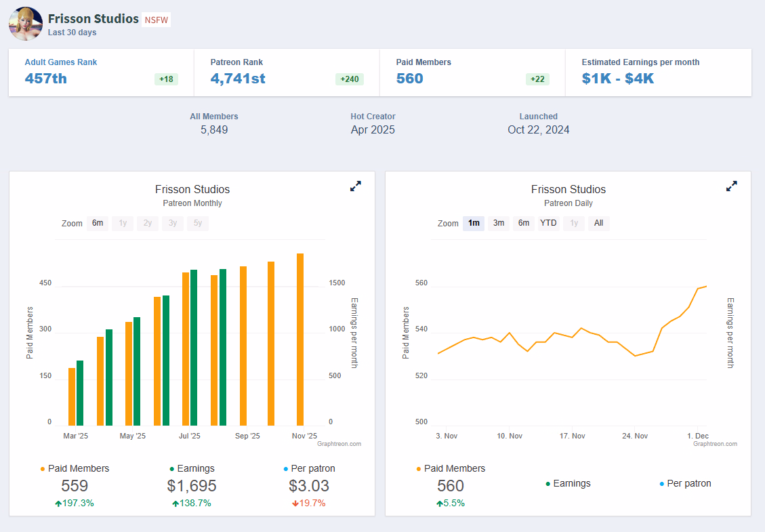This screenshot has width=765, height=532.
Task: Click the Jul '25 green earnings bar
Action: coord(194,347)
